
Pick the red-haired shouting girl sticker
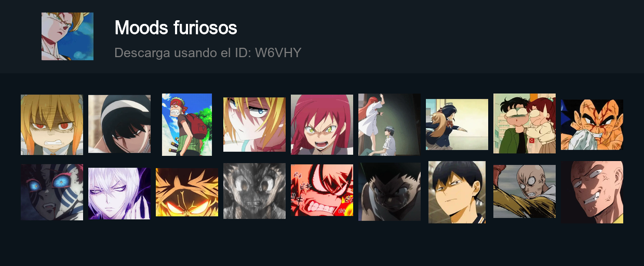tap(322, 125)
